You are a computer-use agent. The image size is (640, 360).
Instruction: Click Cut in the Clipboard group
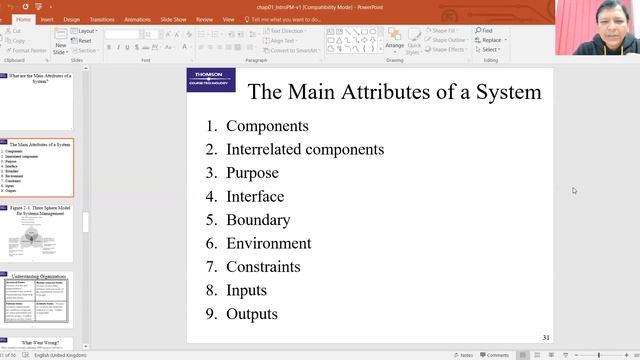coord(13,31)
